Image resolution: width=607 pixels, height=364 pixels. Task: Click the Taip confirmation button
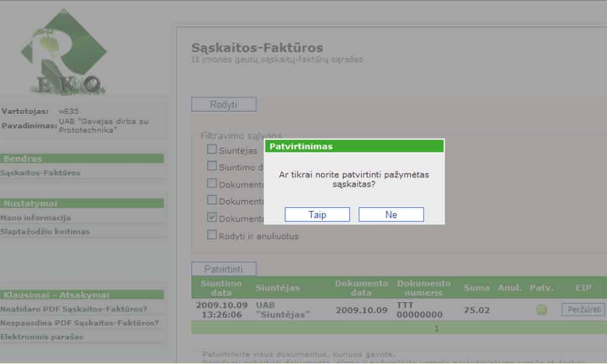click(317, 214)
